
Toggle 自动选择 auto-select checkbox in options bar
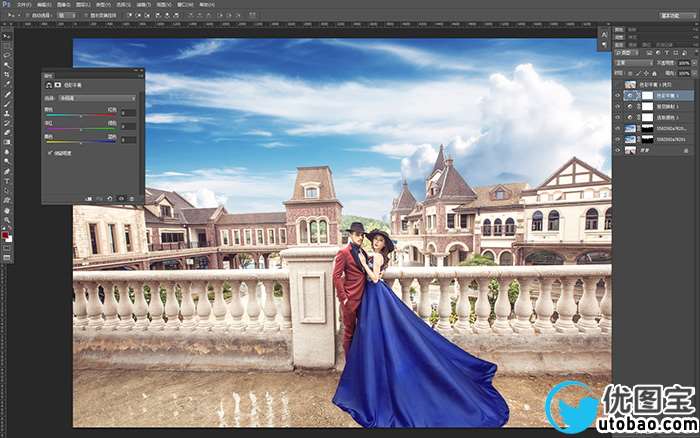(27, 15)
